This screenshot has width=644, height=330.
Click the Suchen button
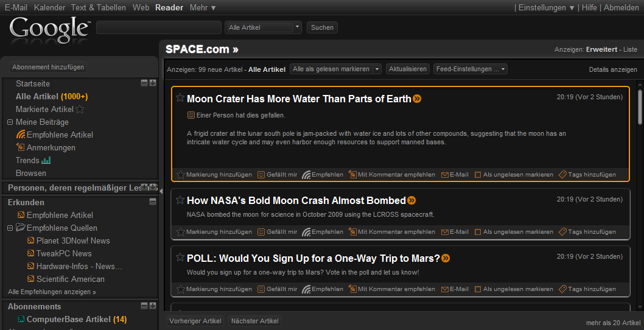point(323,27)
